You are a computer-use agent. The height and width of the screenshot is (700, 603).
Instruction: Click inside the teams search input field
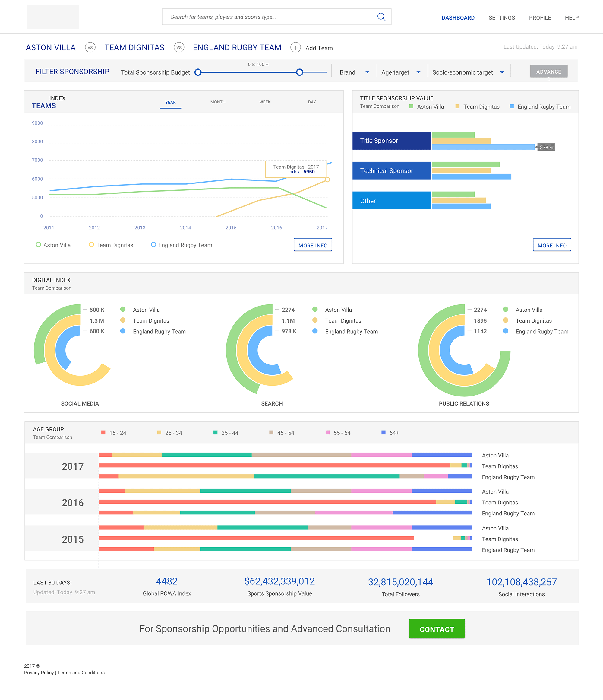click(267, 17)
